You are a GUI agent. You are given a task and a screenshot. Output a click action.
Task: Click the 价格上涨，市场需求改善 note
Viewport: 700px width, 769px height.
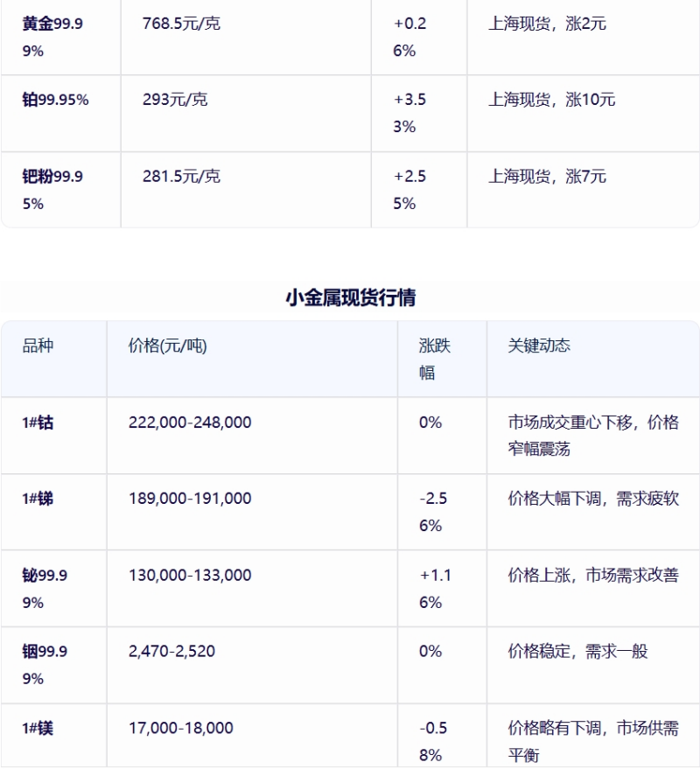click(593, 576)
